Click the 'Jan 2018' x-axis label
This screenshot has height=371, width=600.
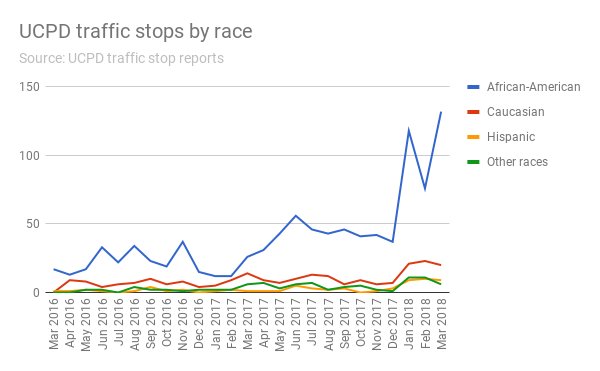click(409, 324)
